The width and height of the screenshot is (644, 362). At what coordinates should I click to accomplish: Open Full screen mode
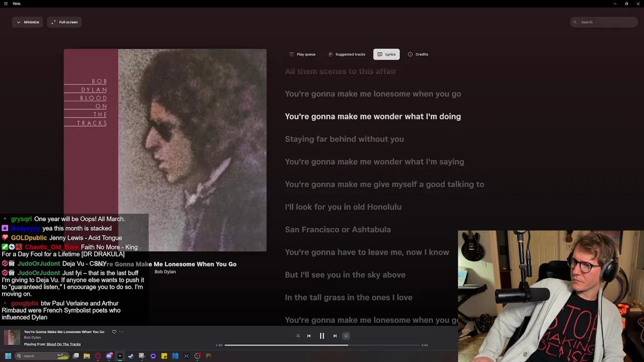[x=64, y=22]
